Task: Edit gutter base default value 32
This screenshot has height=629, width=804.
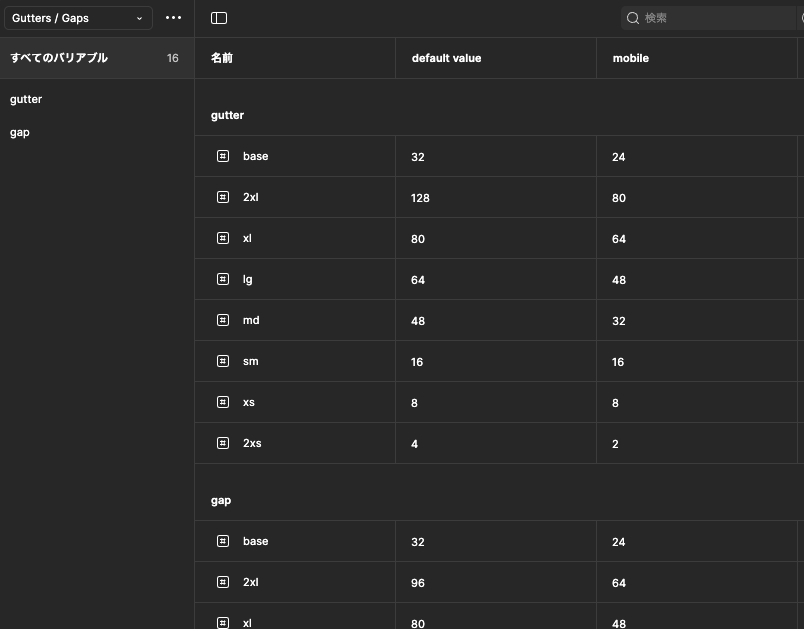Action: click(418, 157)
